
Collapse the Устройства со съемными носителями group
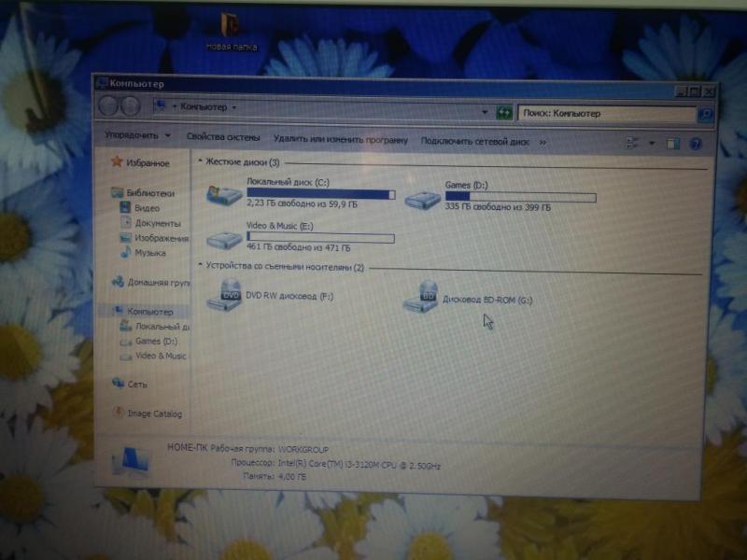201,267
